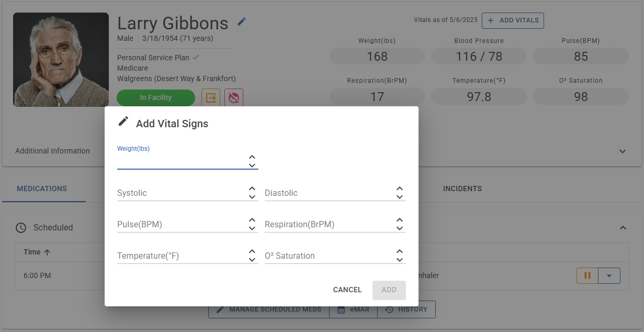Click the pencil icon beside Larry Gibbons
The image size is (644, 332).
241,21
